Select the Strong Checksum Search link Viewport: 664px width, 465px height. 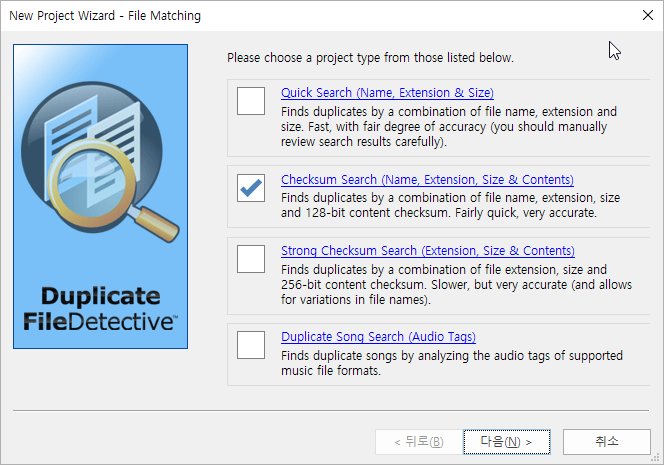428,251
